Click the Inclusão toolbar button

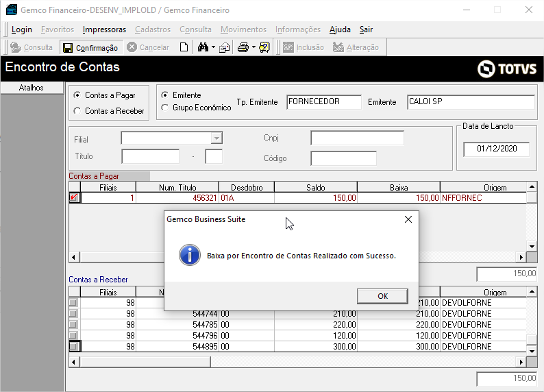[x=304, y=47]
